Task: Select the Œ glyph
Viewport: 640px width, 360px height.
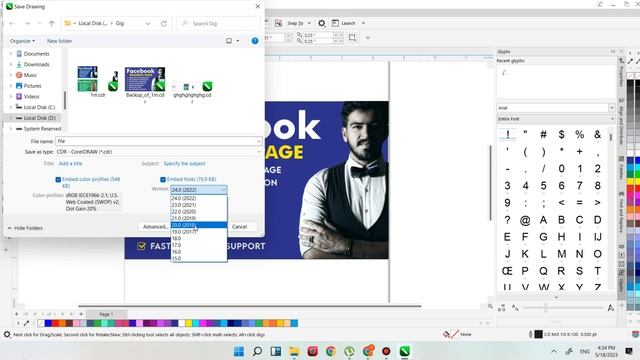Action: (x=507, y=271)
